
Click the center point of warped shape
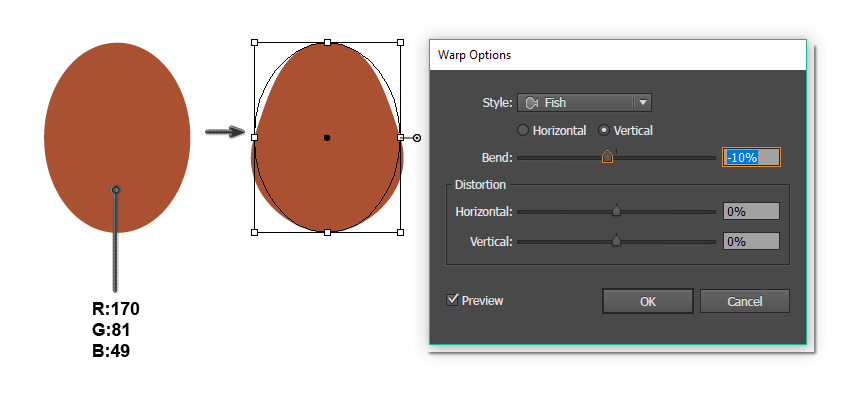[x=327, y=138]
